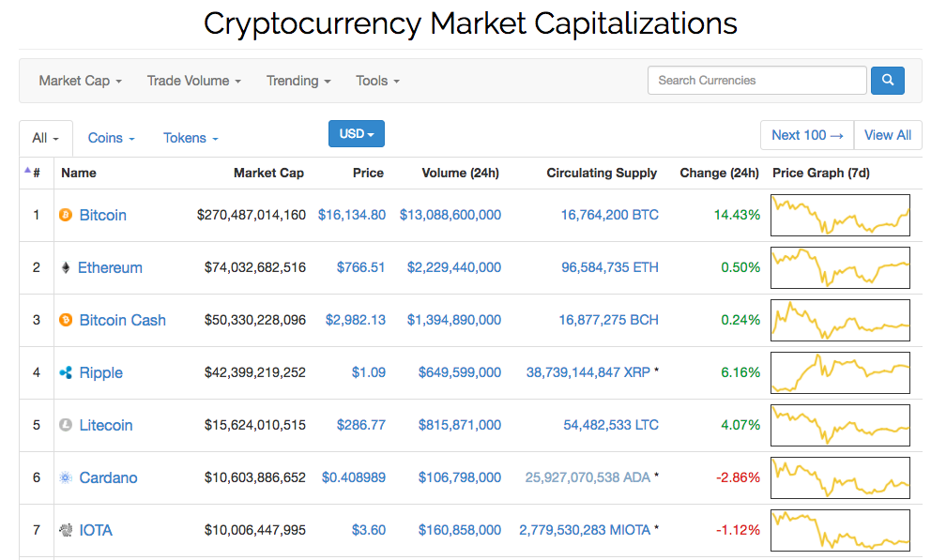Click Cardano price $0.408989
This screenshot has height=560, width=931.
[353, 477]
